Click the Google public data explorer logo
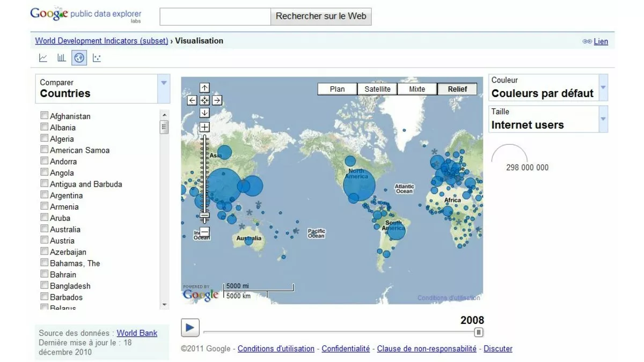 pos(86,15)
